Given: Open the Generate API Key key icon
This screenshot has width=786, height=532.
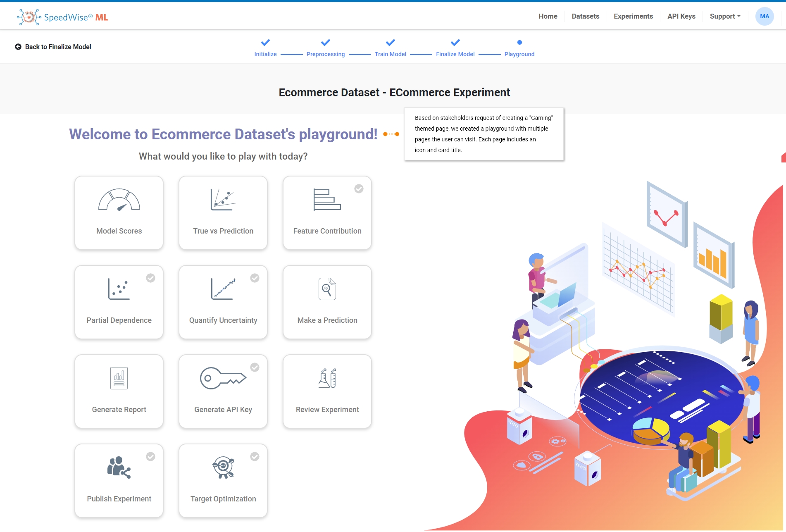Looking at the screenshot, I should point(223,378).
